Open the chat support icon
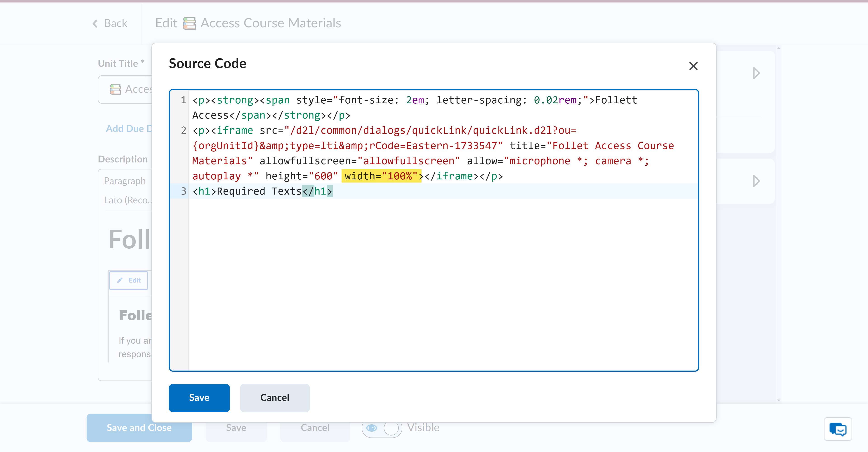Screen dimensions: 868x452 pyautogui.click(x=838, y=429)
